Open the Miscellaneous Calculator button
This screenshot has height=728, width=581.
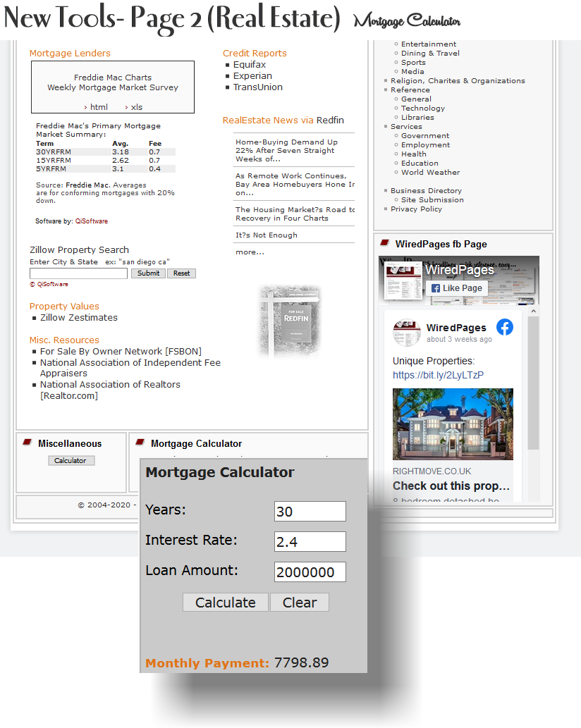[71, 461]
